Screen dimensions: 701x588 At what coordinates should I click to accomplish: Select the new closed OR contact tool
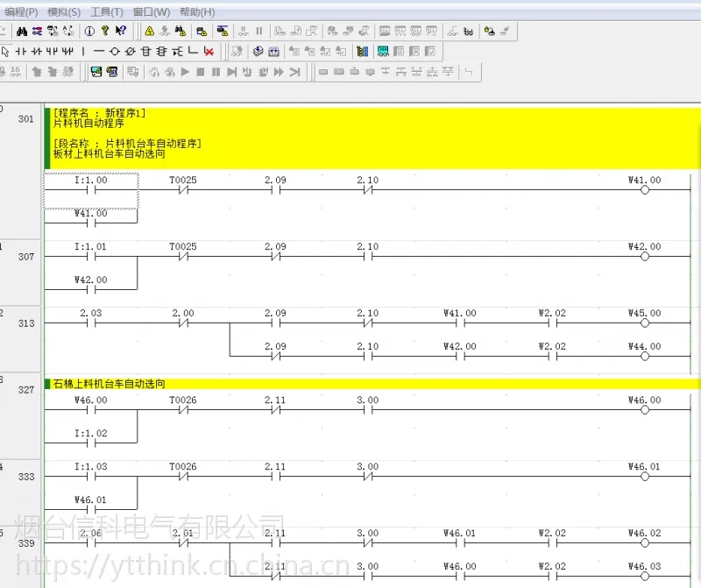click(x=67, y=52)
